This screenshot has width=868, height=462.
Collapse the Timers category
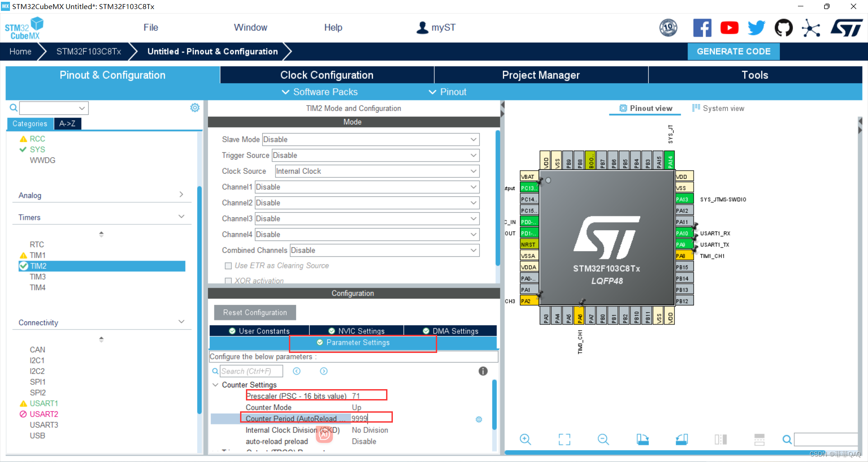pos(181,217)
